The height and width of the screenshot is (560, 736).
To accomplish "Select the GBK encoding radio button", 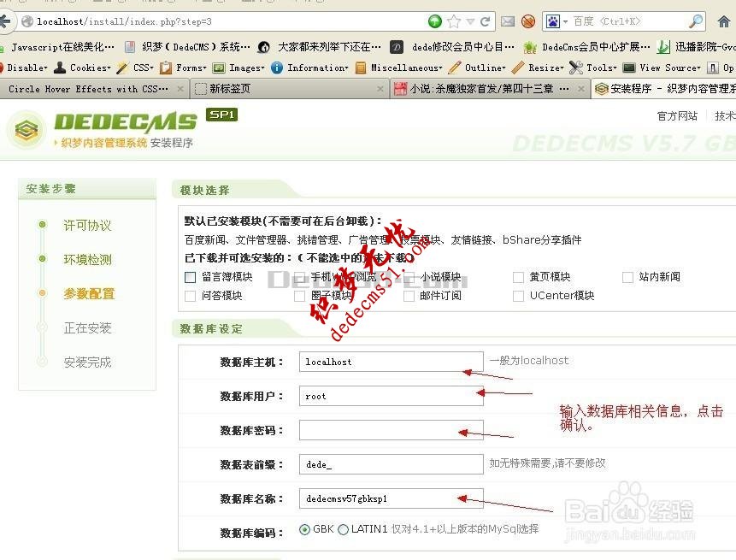I will pyautogui.click(x=307, y=528).
